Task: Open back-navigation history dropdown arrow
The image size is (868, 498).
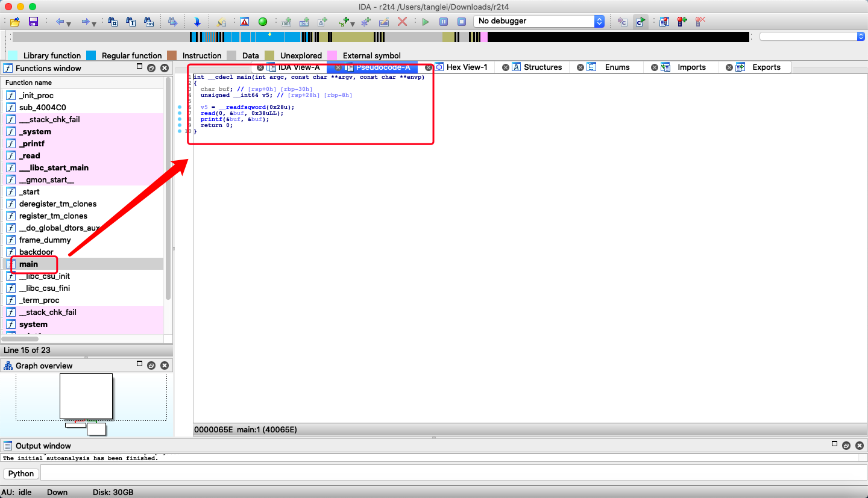Action: click(x=69, y=23)
